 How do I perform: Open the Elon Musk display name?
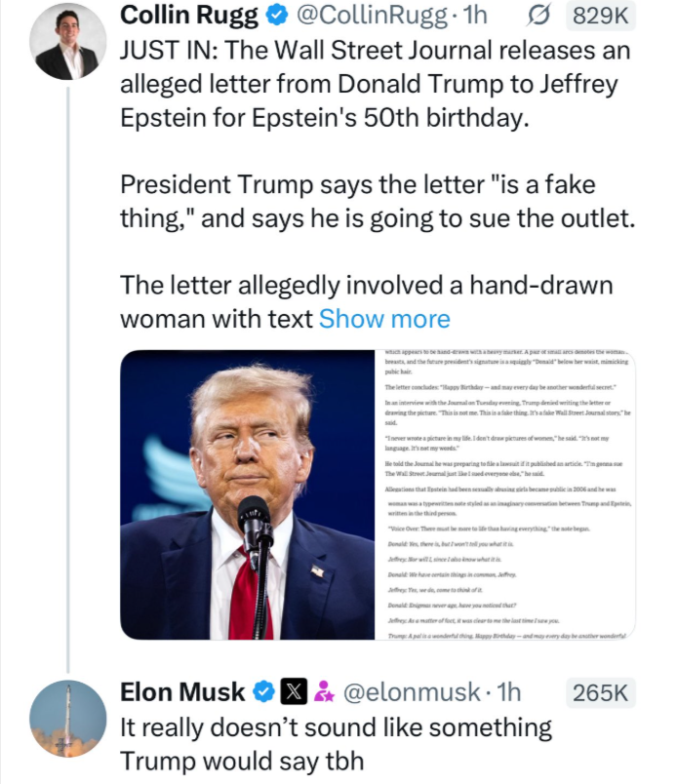point(182,692)
